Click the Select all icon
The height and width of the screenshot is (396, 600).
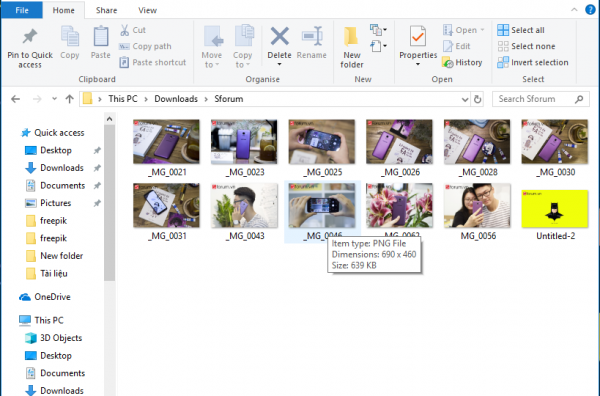pos(503,30)
